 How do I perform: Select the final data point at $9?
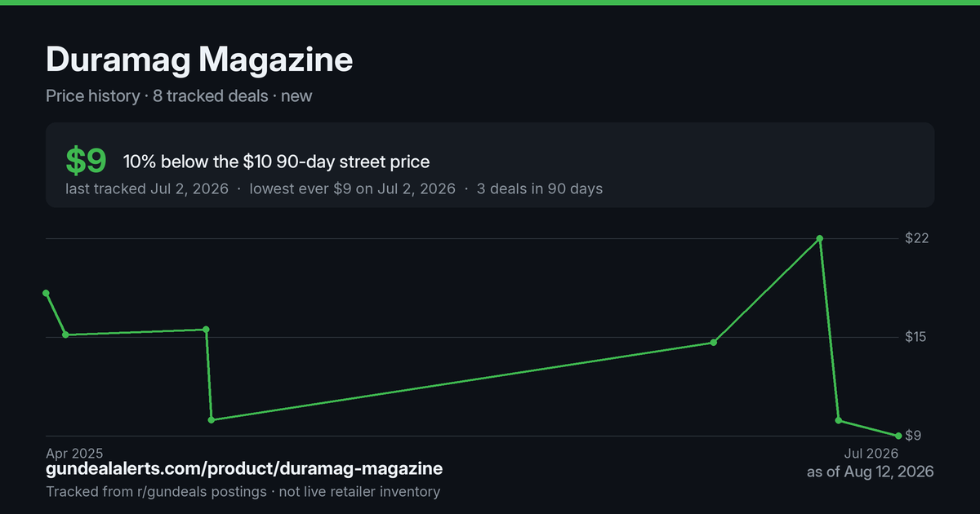tap(898, 436)
